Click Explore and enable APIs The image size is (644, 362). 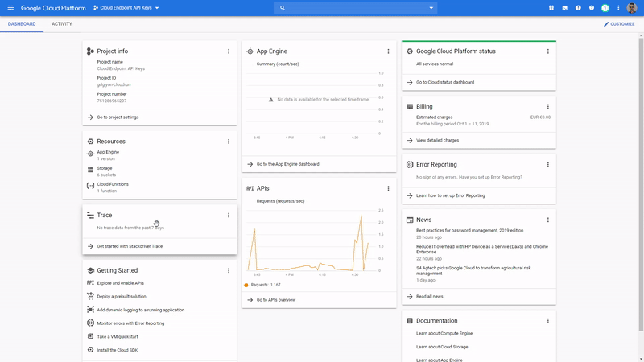(120, 283)
